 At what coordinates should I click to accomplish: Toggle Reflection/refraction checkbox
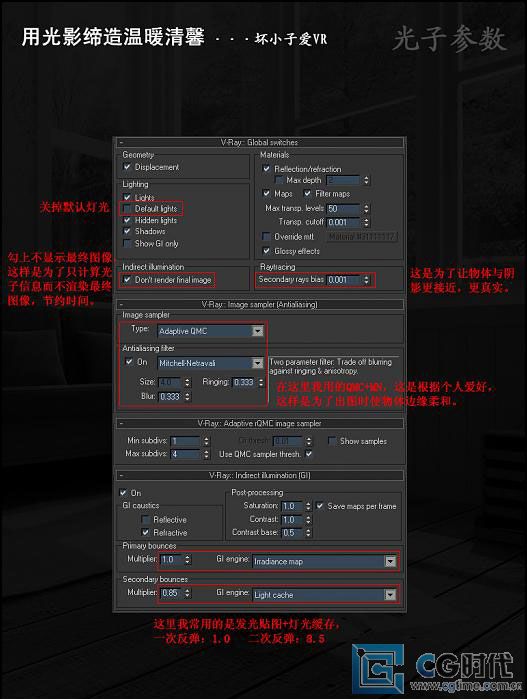[x=266, y=169]
